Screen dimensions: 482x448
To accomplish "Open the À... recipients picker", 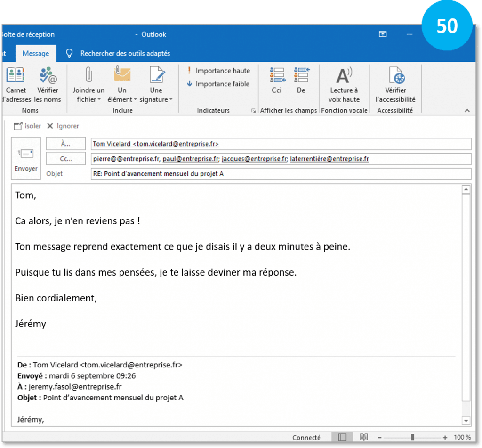I will point(65,144).
